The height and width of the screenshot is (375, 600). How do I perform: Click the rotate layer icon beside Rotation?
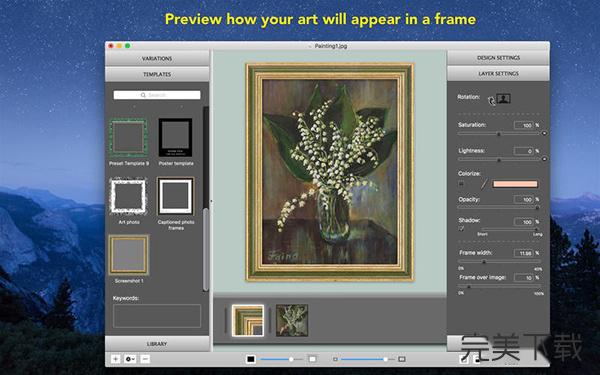491,100
